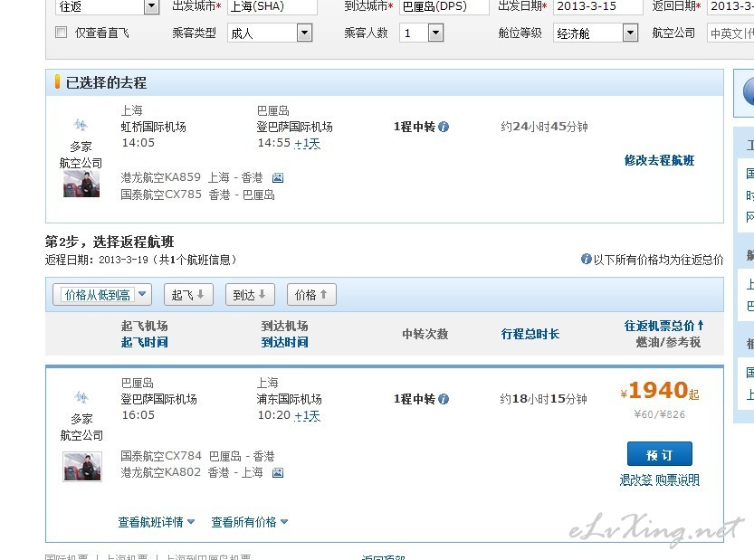Click info icon beside outbound 1程中转
Viewport: 754px width, 560px height.
click(444, 127)
